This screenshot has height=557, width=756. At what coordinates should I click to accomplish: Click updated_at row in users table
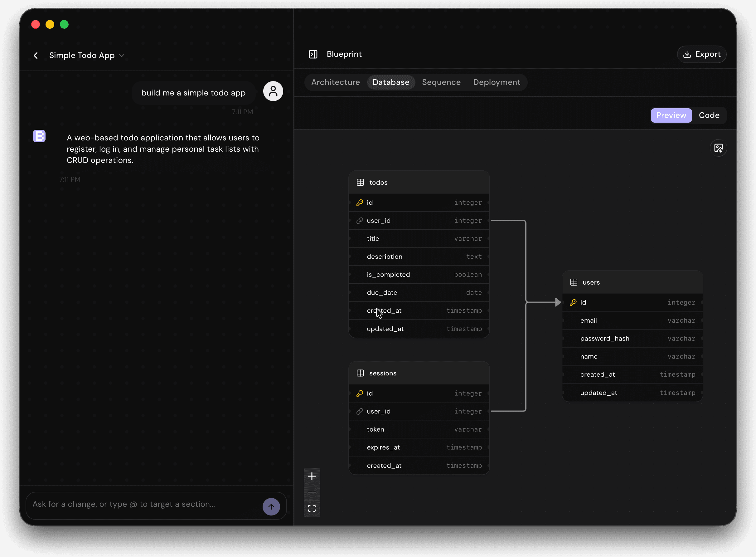pos(632,393)
